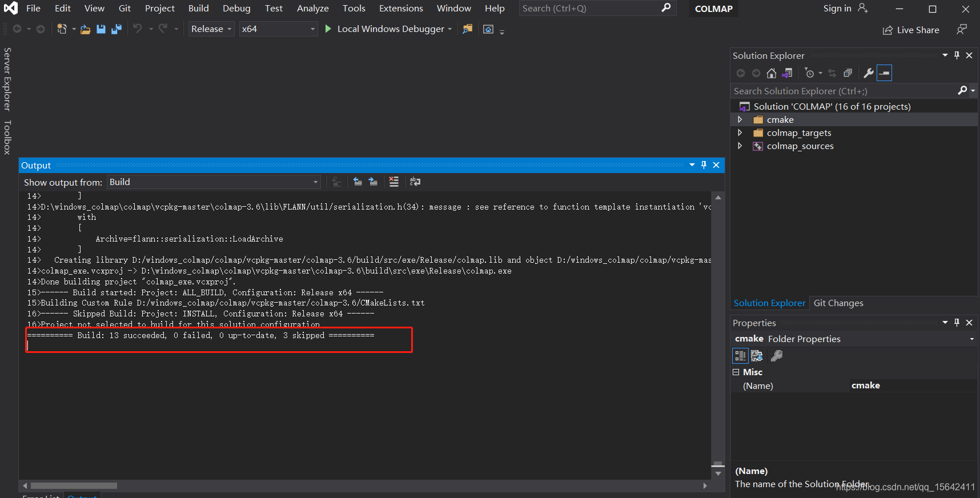Select the Solution Explorer tab
The width and height of the screenshot is (980, 498).
click(x=769, y=303)
